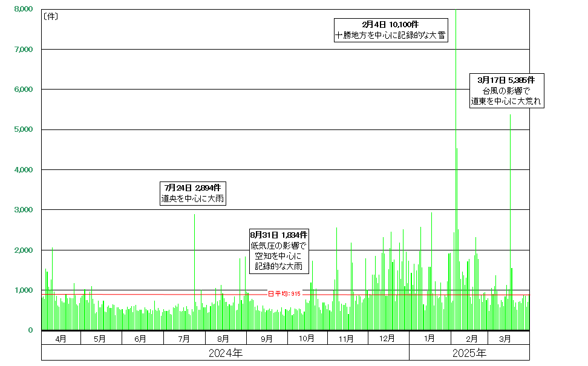Click the "8,000" y-axis label
This screenshot has width=588, height=366.
(23, 8)
